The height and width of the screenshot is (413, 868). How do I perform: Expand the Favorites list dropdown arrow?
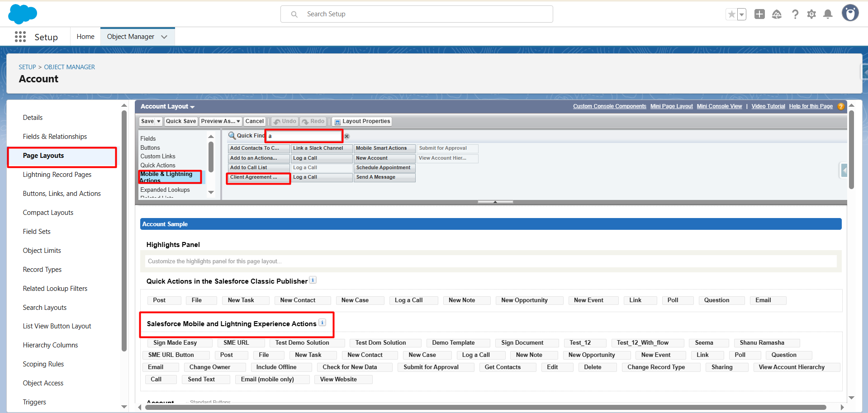tap(742, 14)
